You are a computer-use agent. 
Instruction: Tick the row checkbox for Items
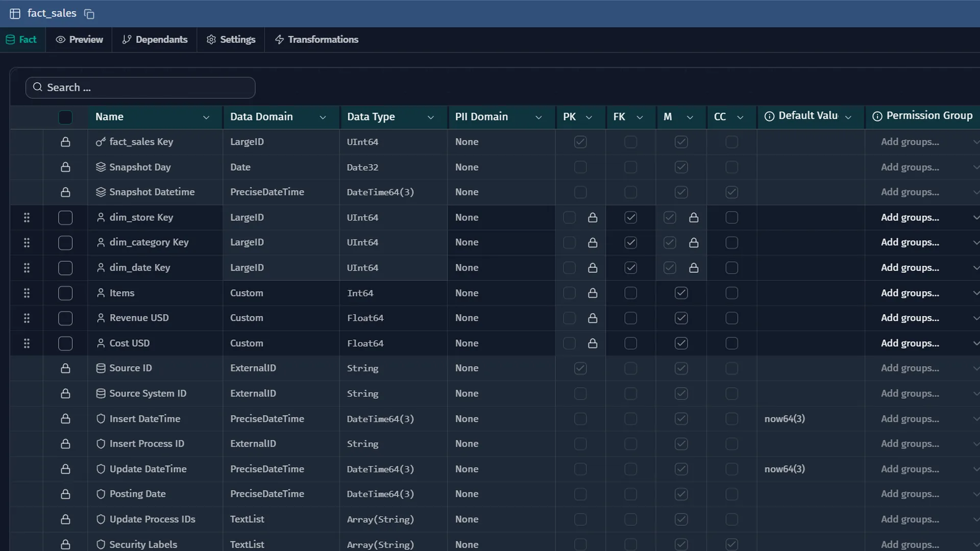tap(65, 293)
